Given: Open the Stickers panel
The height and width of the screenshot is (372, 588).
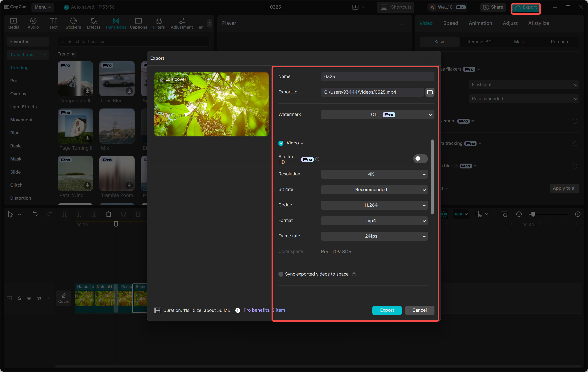Looking at the screenshot, I should (x=73, y=23).
